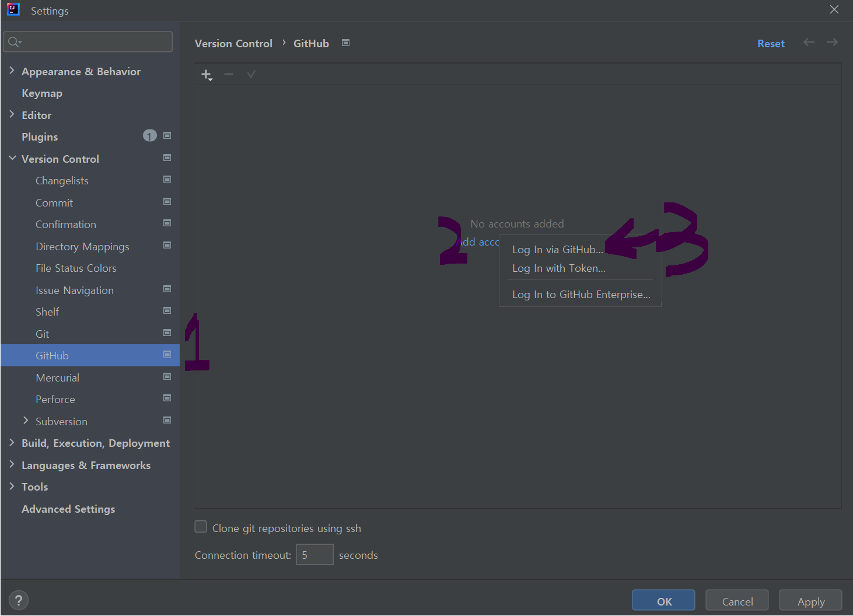Click the project icon next to Version Control

click(x=167, y=157)
